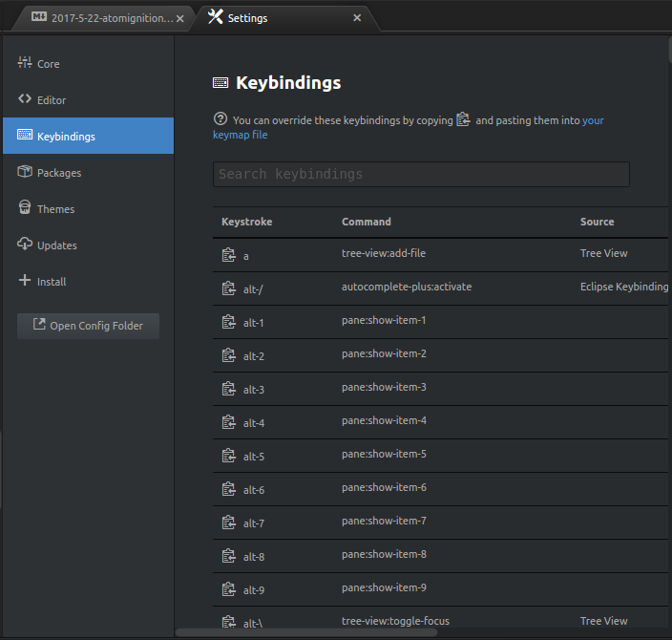
Task: Copy keybinding for tree-view:add-file
Action: click(x=228, y=255)
